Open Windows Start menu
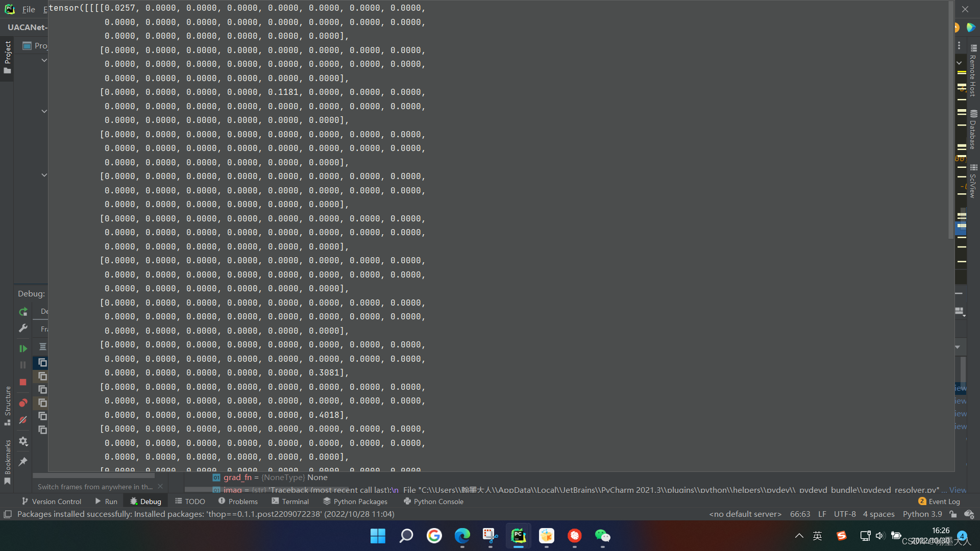Viewport: 980px width, 551px height. 378,536
